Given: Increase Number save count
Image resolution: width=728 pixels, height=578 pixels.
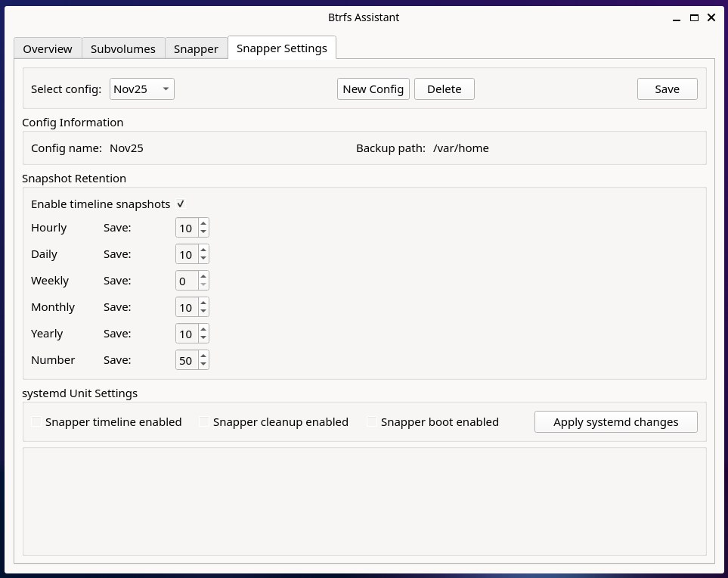Looking at the screenshot, I should [x=203, y=356].
